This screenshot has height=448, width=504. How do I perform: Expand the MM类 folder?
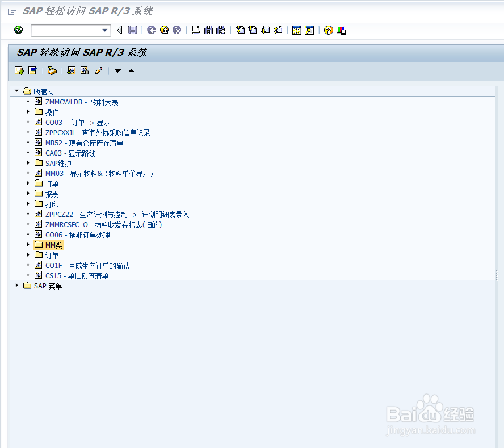coord(28,244)
